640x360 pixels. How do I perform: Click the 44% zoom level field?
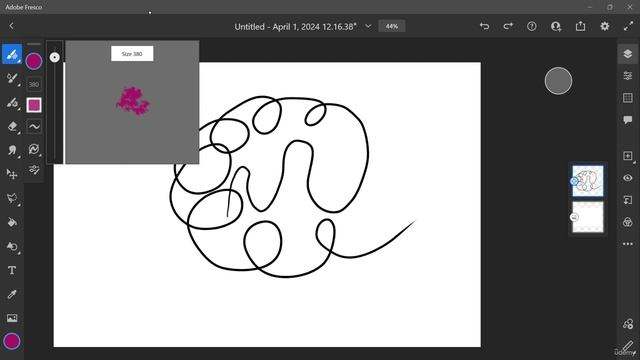[x=392, y=26]
